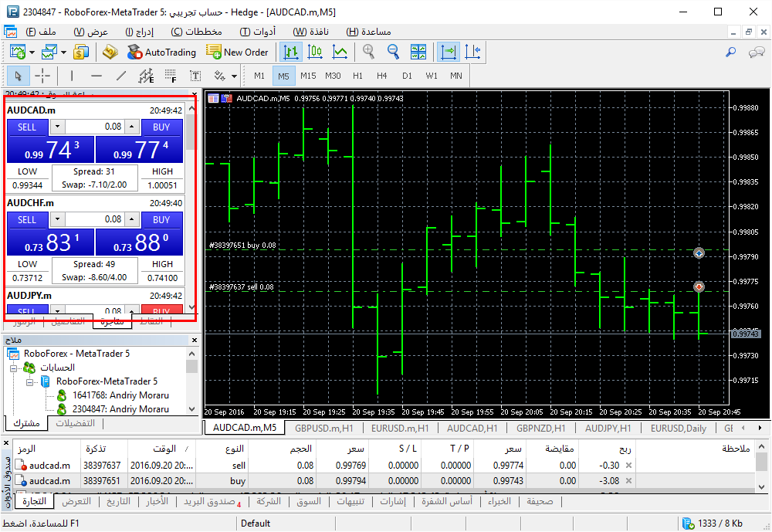This screenshot has height=532, width=772.
Task: Click sell order marker on chart
Action: coord(699,286)
